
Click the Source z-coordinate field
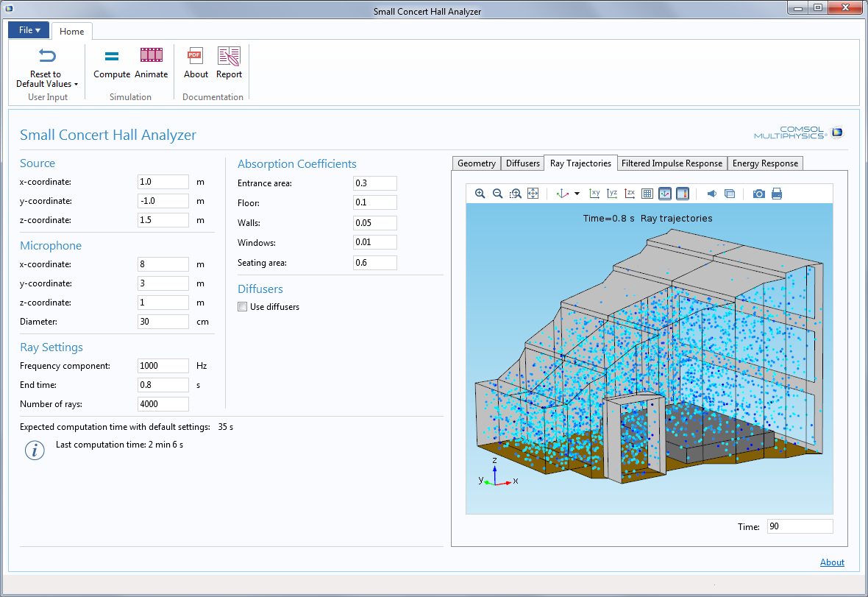[163, 220]
